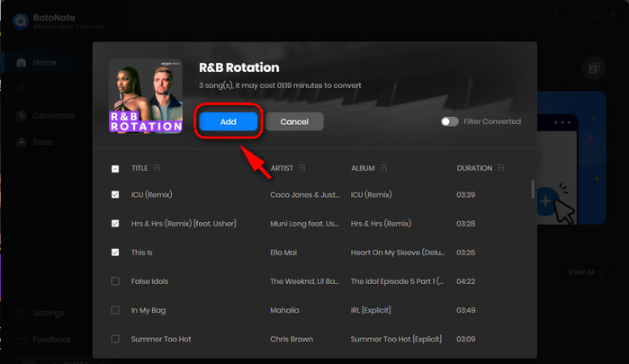Click the round music-library icon in the main window
Viewport: 629px width, 364px height.
pos(594,68)
